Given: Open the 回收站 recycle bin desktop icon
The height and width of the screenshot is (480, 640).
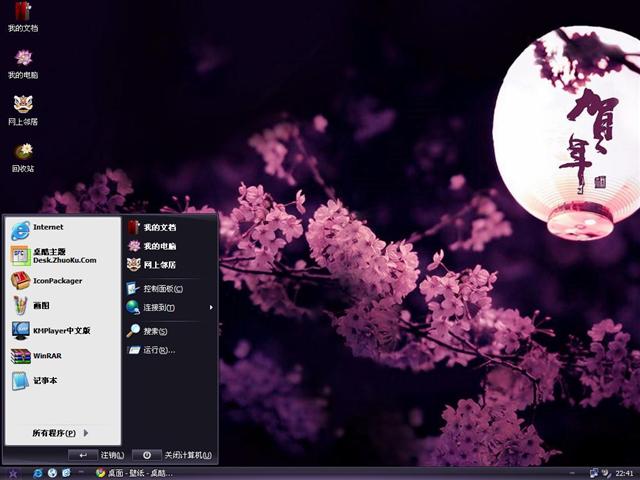Looking at the screenshot, I should coord(23,158).
